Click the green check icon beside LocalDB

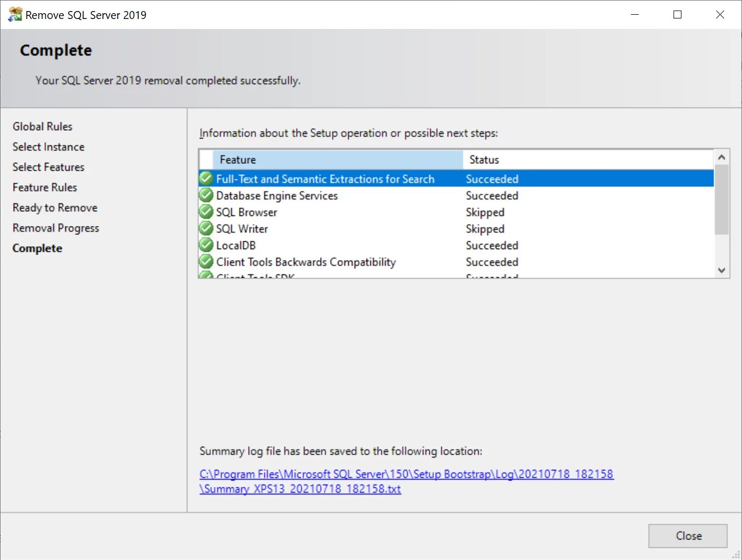coord(206,245)
